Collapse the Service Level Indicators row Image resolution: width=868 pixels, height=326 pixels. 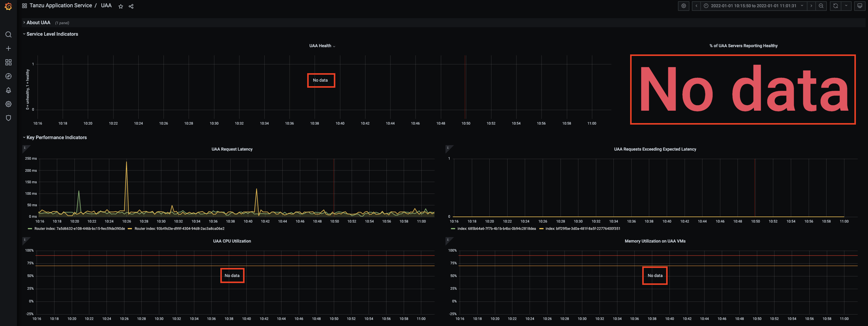click(x=52, y=34)
